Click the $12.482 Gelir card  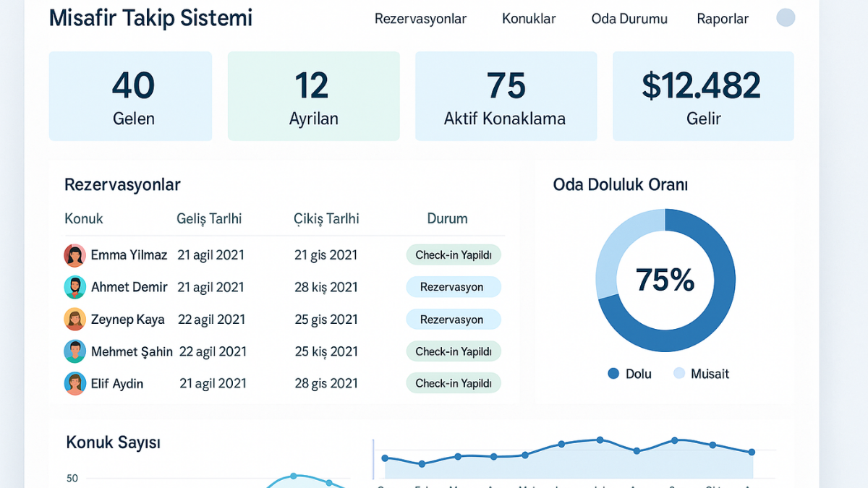point(703,95)
